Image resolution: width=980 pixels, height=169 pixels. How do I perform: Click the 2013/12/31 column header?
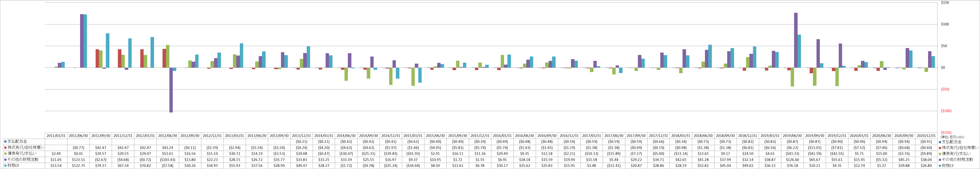click(301, 136)
